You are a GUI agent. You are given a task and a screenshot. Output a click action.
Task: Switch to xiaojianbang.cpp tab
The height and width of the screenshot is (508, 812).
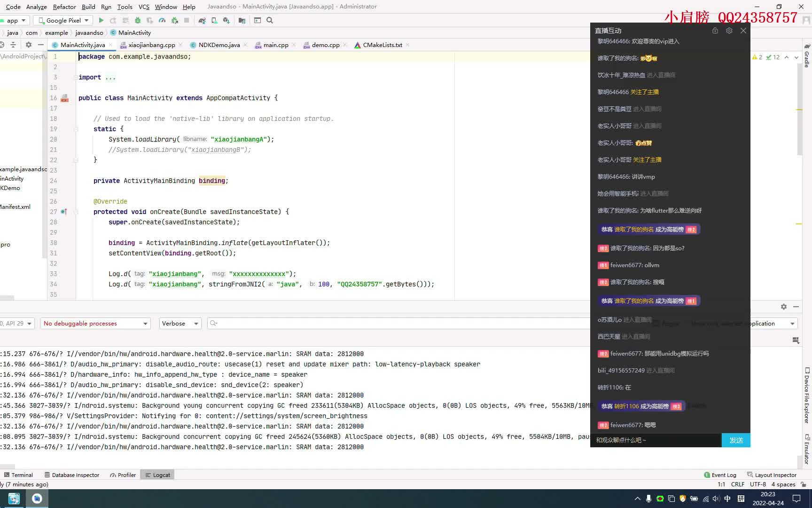(x=151, y=45)
